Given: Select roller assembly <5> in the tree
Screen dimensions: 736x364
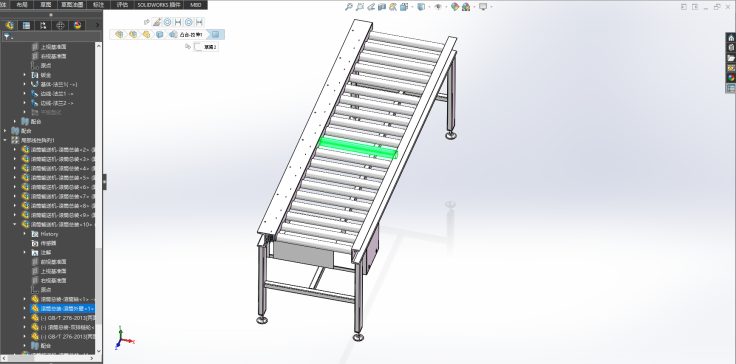Looking at the screenshot, I should [x=63, y=178].
